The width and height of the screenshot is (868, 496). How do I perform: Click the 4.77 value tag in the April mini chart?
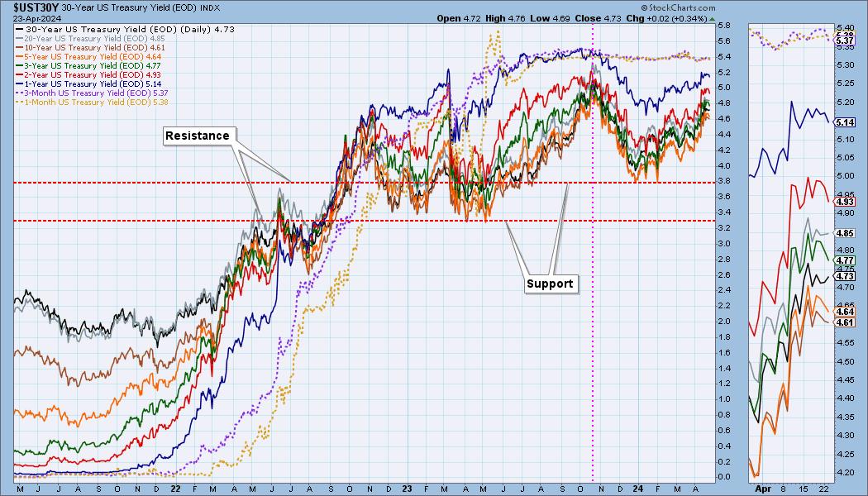[x=845, y=260]
